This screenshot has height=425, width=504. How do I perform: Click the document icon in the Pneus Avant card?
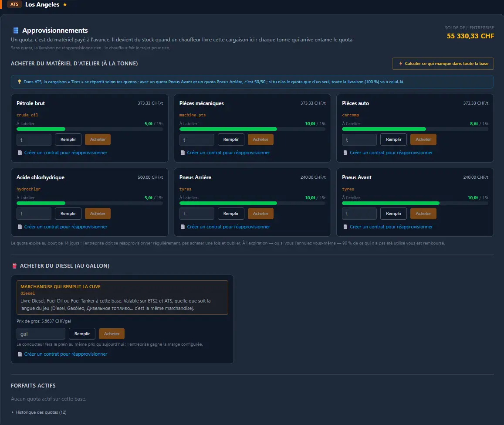pos(345,227)
